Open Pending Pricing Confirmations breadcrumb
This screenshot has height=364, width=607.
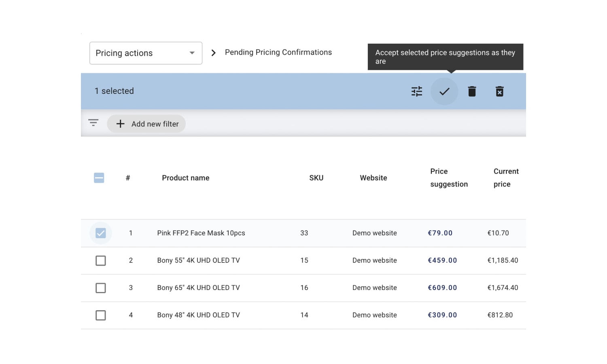(278, 53)
